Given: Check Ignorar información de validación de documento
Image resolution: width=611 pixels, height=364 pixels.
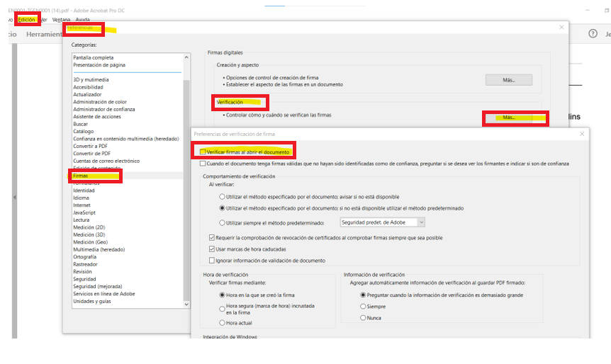Looking at the screenshot, I should 212,260.
